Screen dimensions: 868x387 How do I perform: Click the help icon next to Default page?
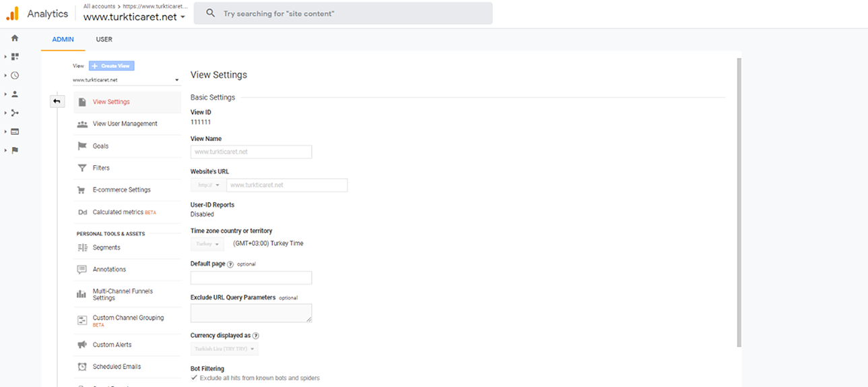[230, 264]
